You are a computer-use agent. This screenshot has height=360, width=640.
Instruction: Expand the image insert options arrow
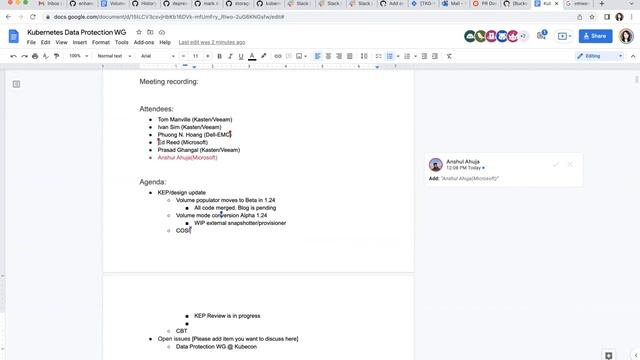(x=305, y=56)
